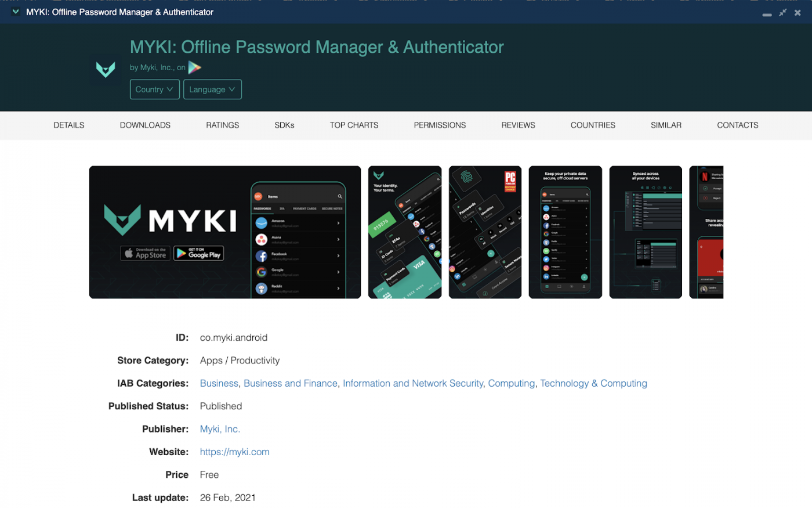
Task: Follow the Myki, Inc. publisher link
Action: tap(219, 428)
